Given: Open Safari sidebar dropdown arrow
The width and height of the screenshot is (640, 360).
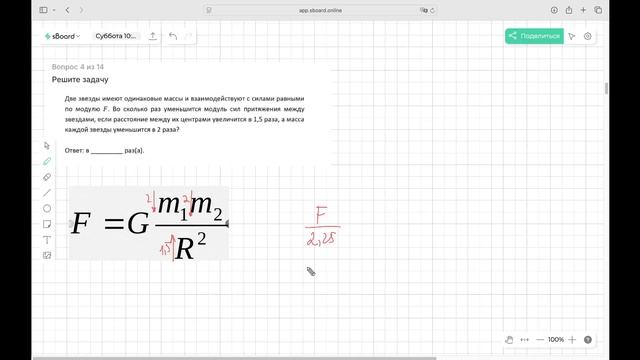Looking at the screenshot, I should (x=54, y=10).
